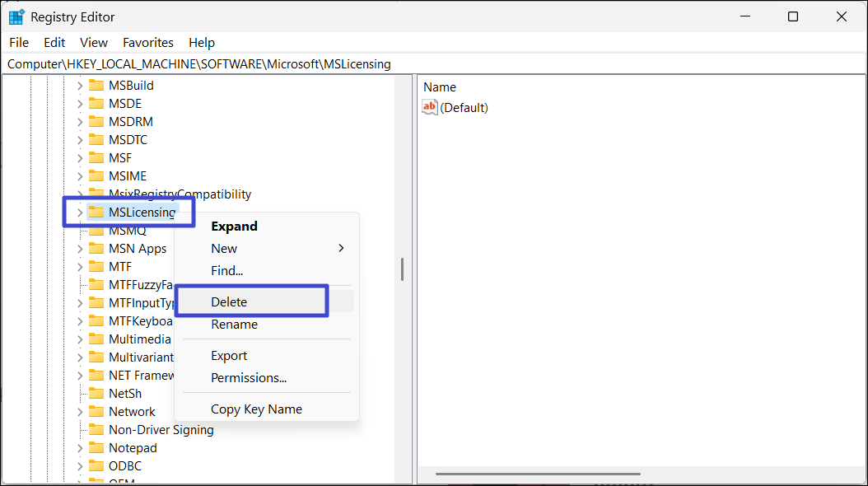Expand the MSLicensing key chevron
868x486 pixels.
click(80, 213)
